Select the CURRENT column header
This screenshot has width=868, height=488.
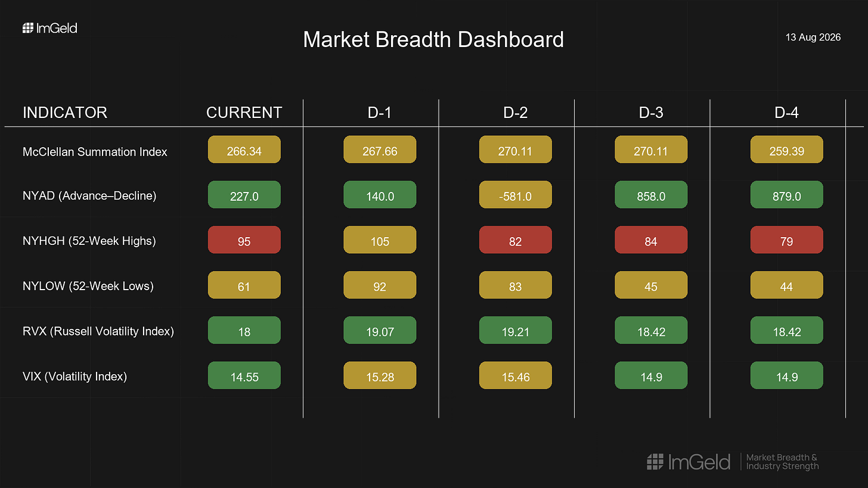244,113
